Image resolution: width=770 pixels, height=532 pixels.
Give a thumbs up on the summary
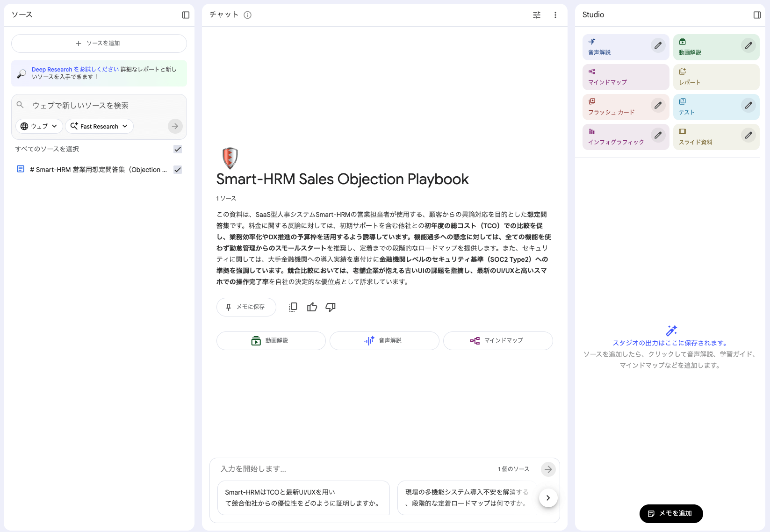312,307
